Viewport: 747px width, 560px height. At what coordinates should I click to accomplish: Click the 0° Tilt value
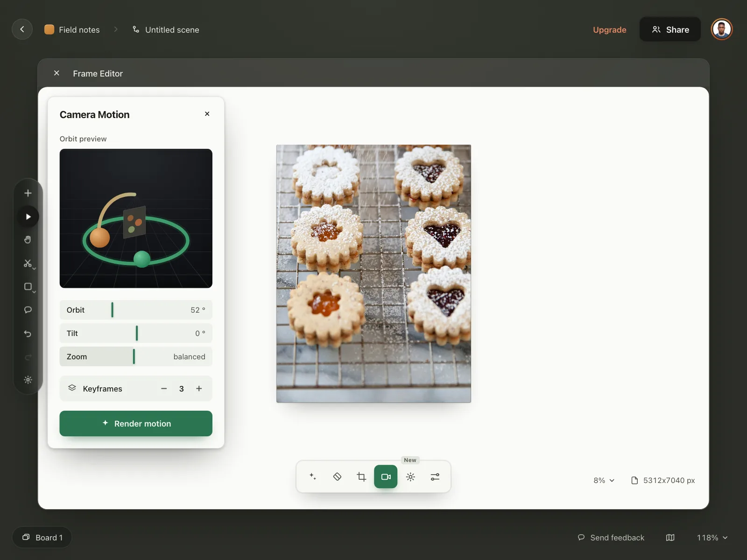pos(200,333)
